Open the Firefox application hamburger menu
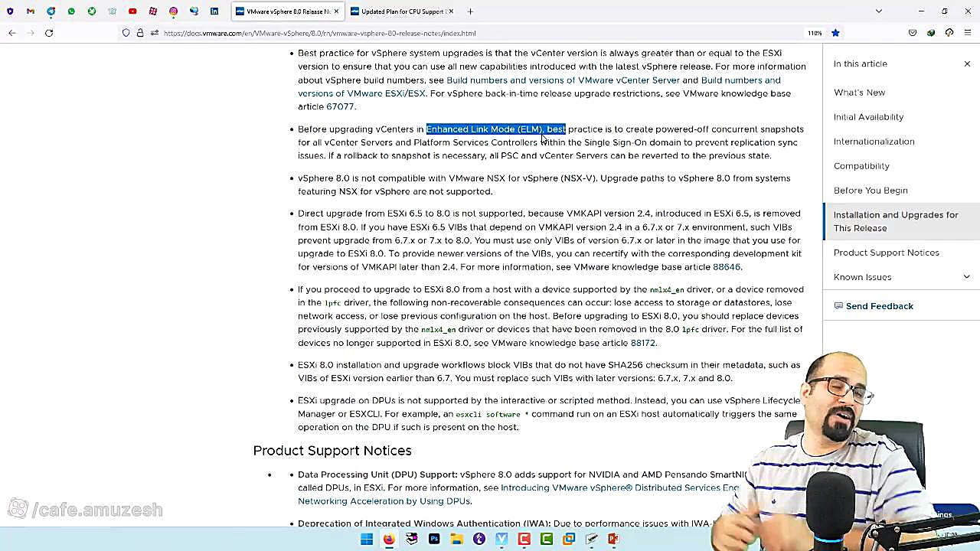The height and width of the screenshot is (551, 980). pos(968,33)
